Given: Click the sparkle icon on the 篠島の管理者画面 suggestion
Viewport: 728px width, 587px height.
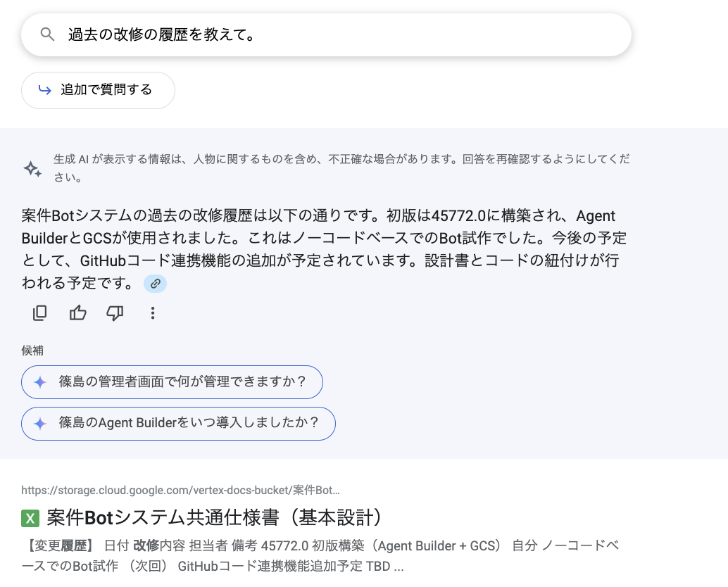Looking at the screenshot, I should pyautogui.click(x=40, y=381).
